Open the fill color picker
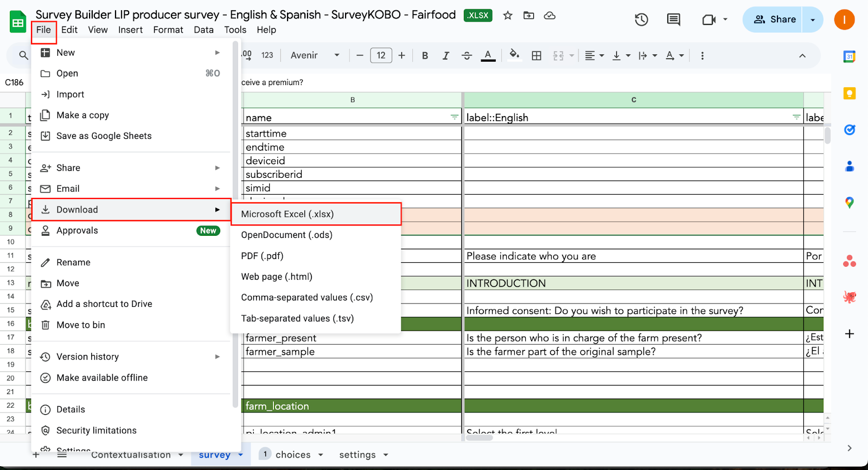 pyautogui.click(x=514, y=55)
